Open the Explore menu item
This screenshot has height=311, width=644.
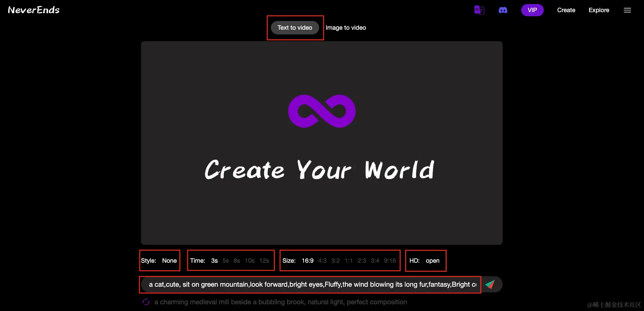coord(599,10)
